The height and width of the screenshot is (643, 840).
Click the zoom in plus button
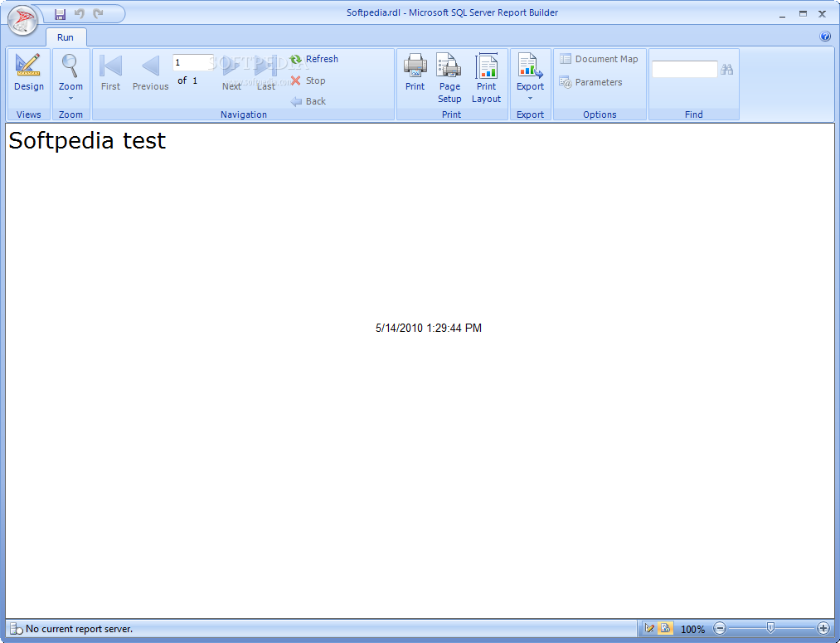tap(823, 628)
